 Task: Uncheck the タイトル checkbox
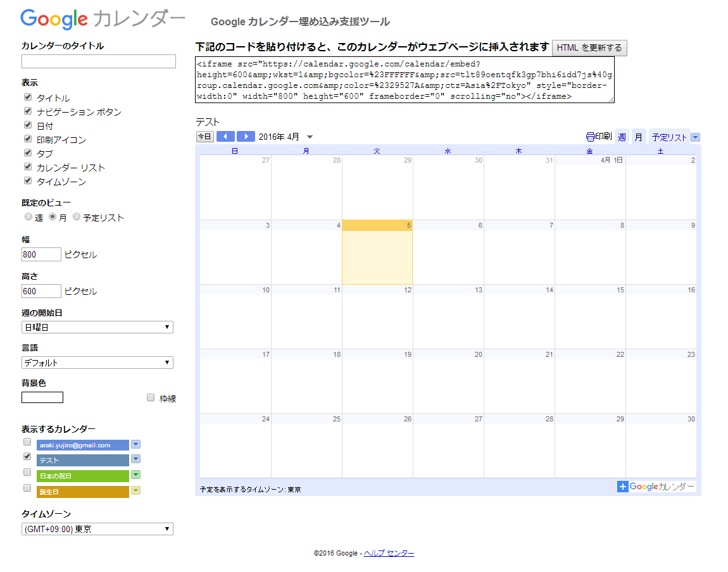click(28, 97)
